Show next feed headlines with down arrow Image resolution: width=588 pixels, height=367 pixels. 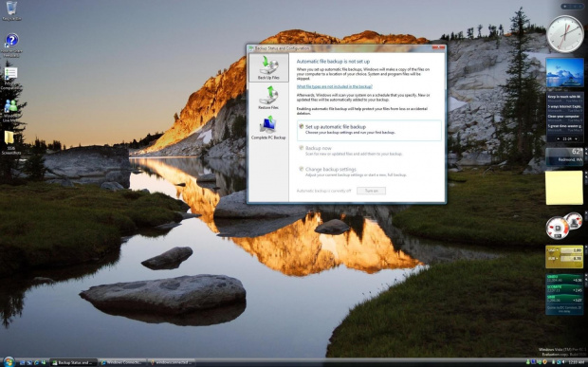[576, 138]
